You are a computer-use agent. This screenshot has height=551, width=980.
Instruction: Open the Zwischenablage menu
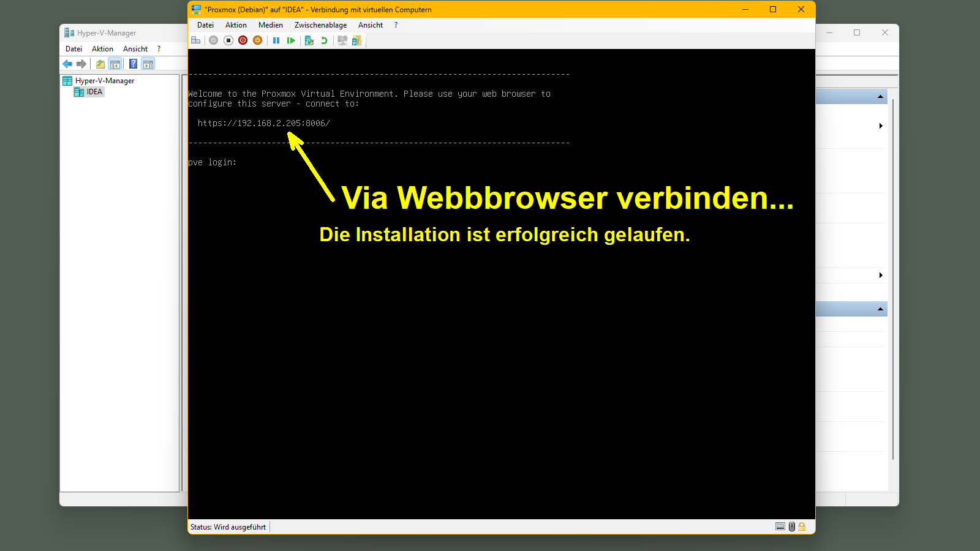320,25
